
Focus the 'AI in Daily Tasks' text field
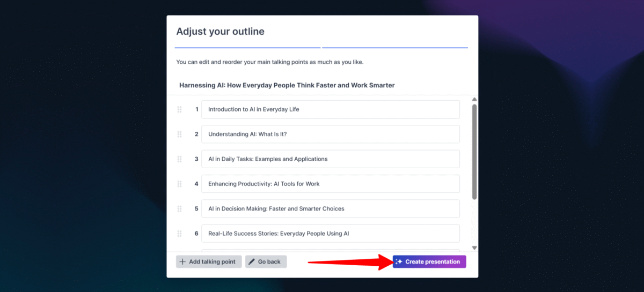330,159
